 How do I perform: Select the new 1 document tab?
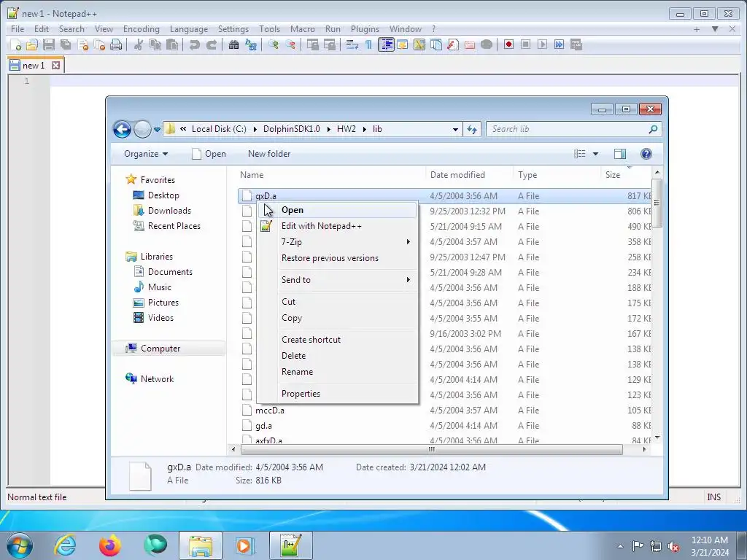point(34,65)
